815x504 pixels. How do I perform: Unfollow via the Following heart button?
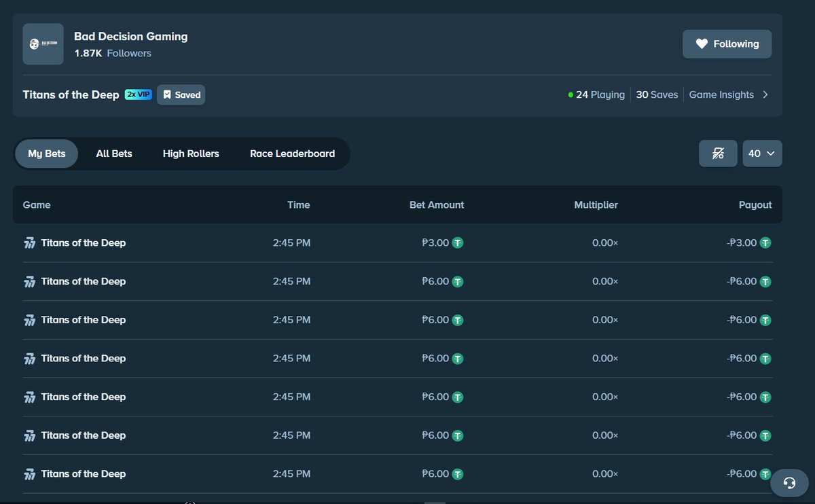727,44
